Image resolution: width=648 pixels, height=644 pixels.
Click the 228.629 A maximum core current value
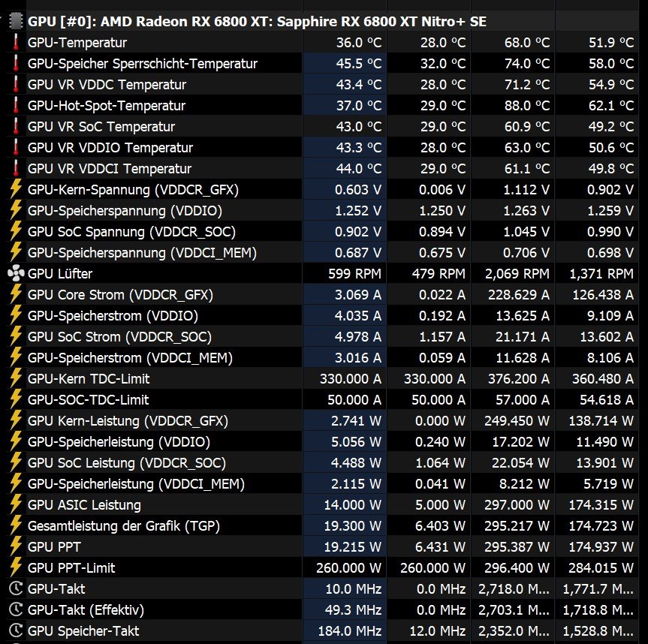coord(518,294)
